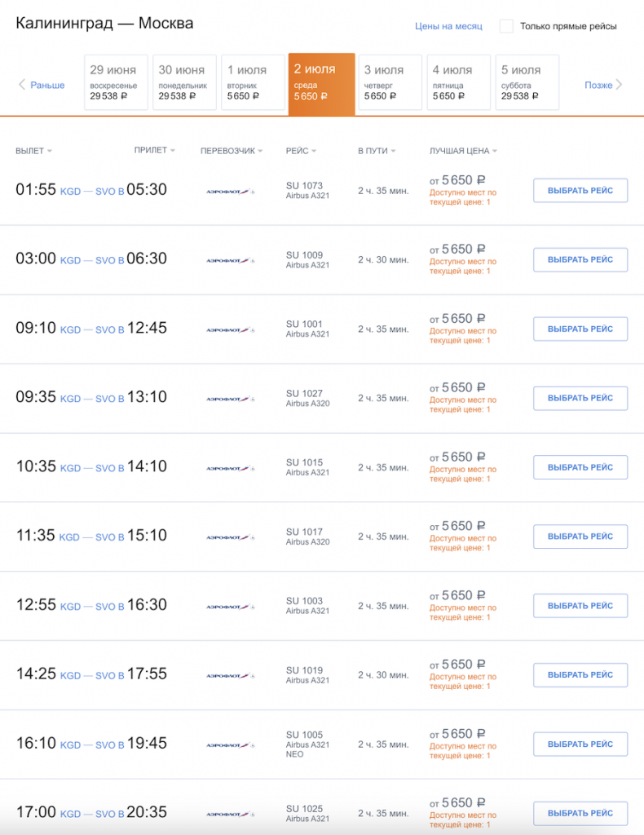Screen dimensions: 644x835
Task: Open the Цены на месяц link
Action: point(448,26)
